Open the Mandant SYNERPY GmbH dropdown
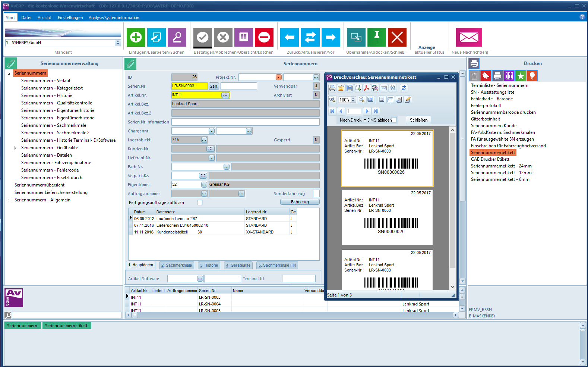Viewport: 588px width, 367px height. click(118, 43)
